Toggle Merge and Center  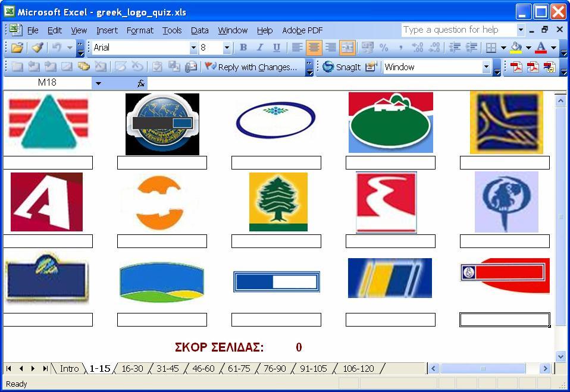point(347,48)
